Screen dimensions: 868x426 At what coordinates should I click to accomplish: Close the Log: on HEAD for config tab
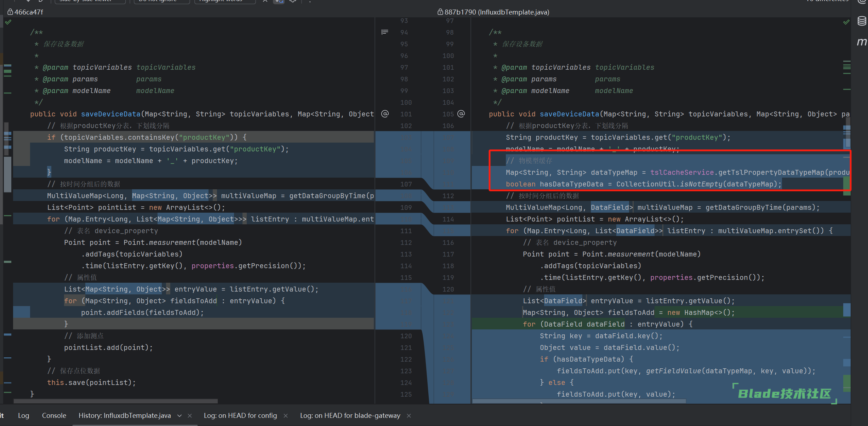pyautogui.click(x=286, y=416)
